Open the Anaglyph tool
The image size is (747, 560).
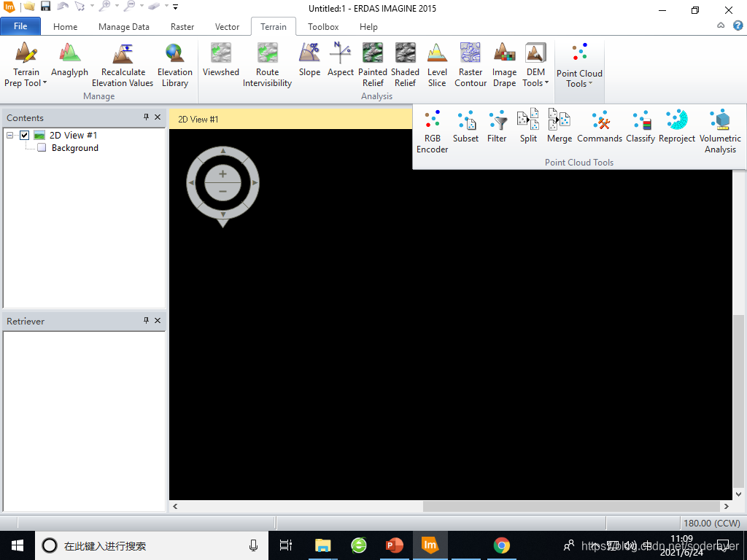click(x=69, y=60)
